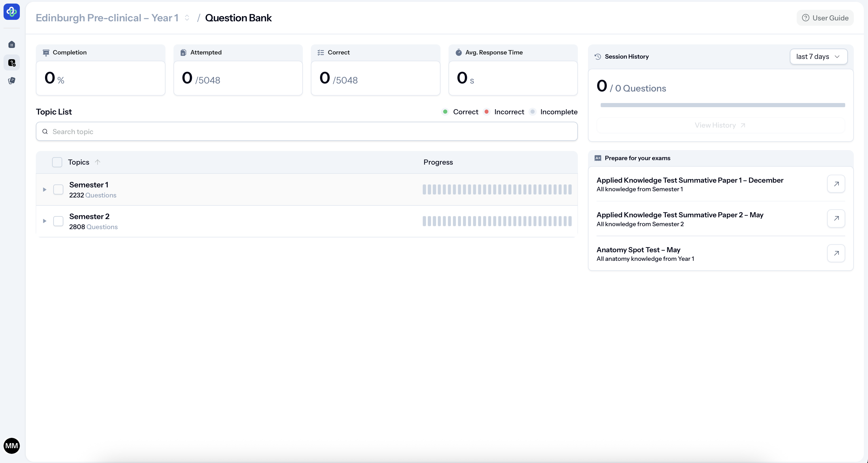
Task: Click the MM user avatar
Action: click(x=12, y=446)
